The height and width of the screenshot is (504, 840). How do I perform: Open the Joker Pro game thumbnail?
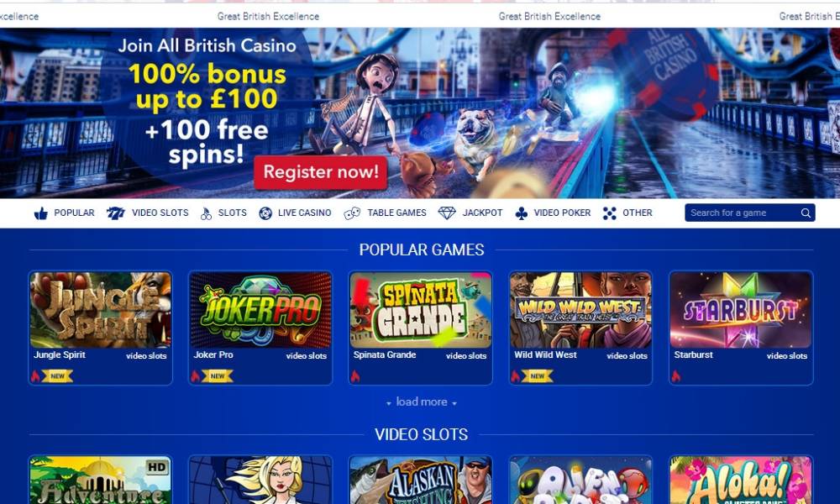click(x=260, y=310)
